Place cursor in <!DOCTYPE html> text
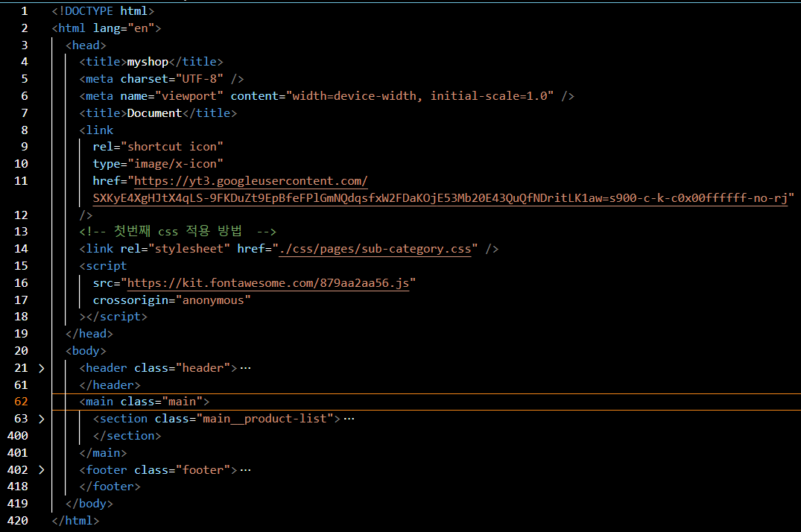 103,11
